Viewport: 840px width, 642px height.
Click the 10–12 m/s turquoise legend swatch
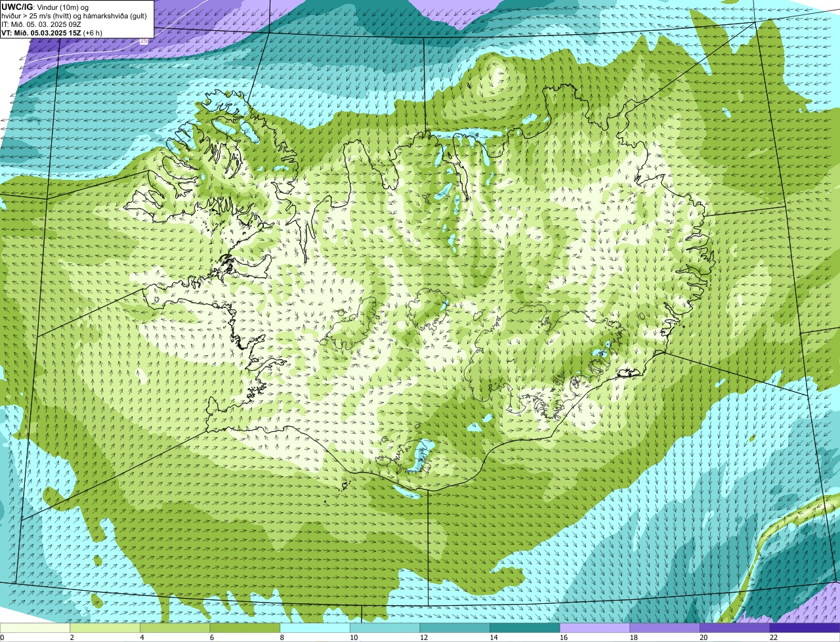385,628
